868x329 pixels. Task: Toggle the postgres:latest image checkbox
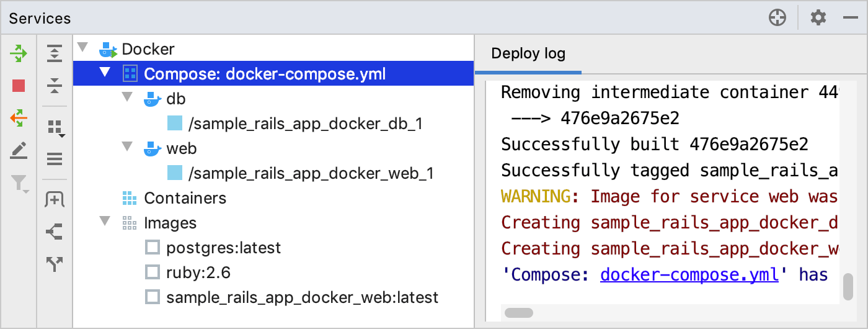[x=152, y=248]
